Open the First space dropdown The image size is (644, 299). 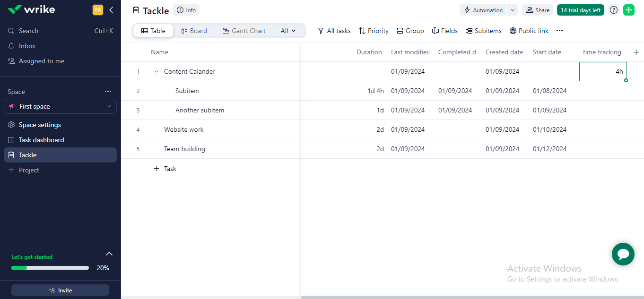point(60,106)
